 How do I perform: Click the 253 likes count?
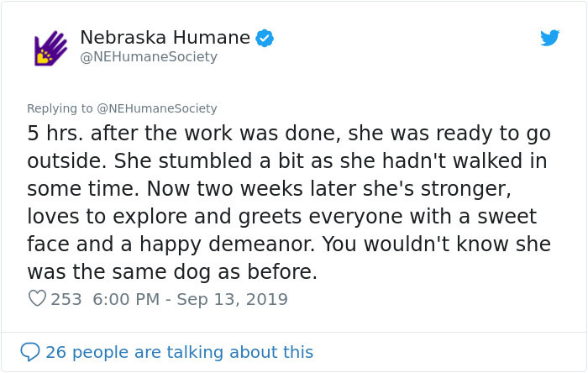pos(66,299)
